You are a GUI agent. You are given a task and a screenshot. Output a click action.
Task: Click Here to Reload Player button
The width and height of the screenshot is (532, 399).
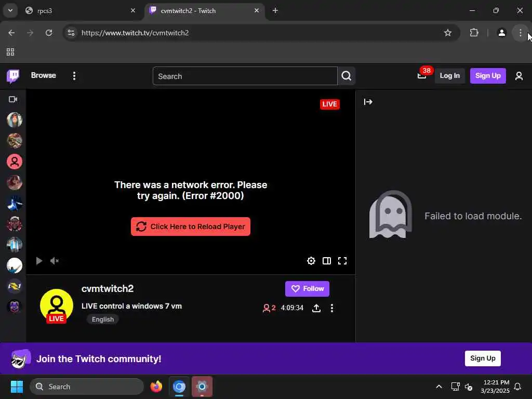tap(191, 227)
